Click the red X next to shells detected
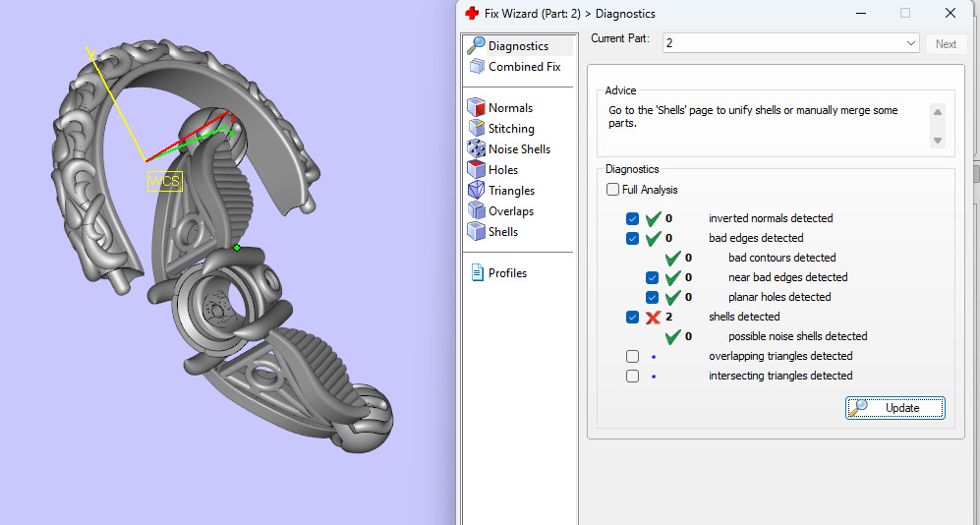This screenshot has height=525, width=980. [653, 317]
